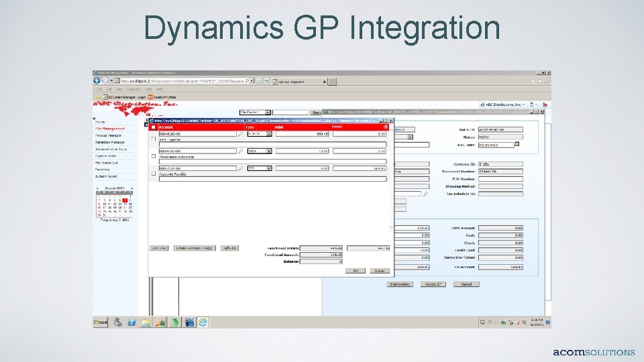Click the Internet Explorer forward arrow

[105, 81]
